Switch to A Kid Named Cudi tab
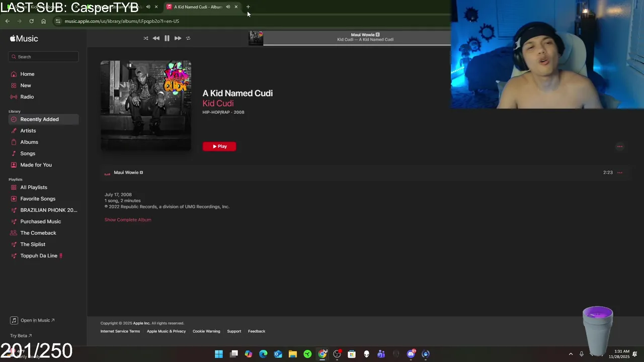This screenshot has height=362, width=644. point(198,7)
